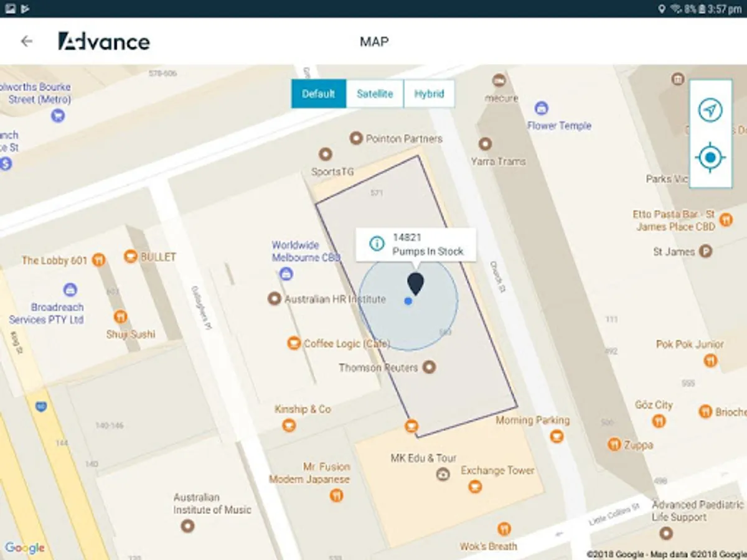Image resolution: width=747 pixels, height=560 pixels.
Task: Tap Kinship & Co cafe marker
Action: pyautogui.click(x=288, y=425)
